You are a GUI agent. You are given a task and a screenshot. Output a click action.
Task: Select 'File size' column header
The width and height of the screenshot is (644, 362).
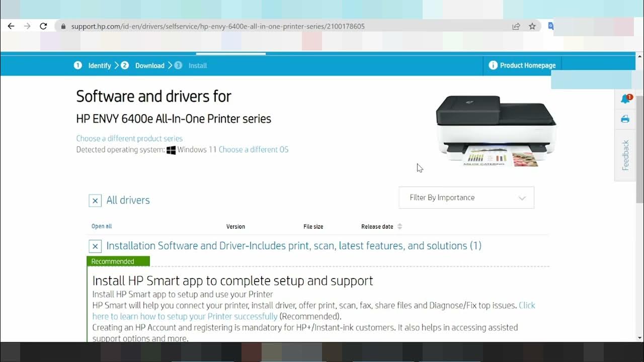[313, 226]
